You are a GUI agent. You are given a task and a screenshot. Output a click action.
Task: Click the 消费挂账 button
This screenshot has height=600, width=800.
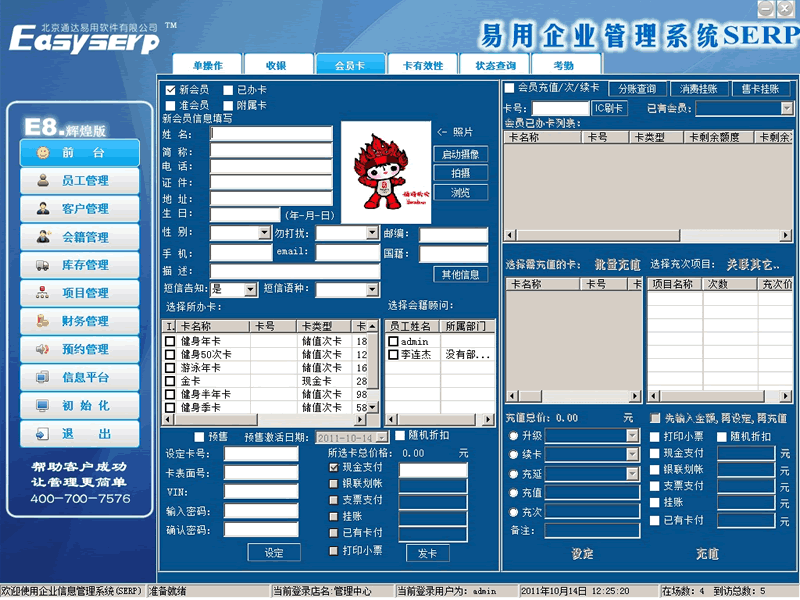[x=699, y=89]
